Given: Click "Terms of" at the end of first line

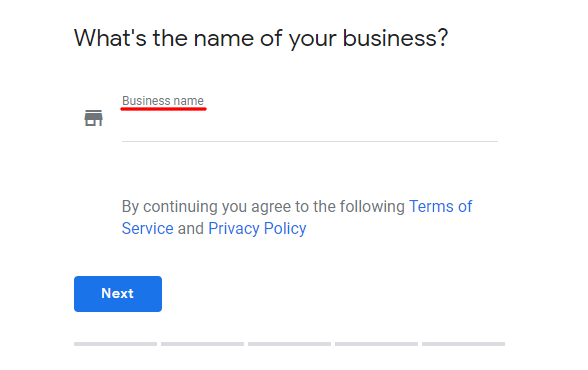Looking at the screenshot, I should pos(440,207).
